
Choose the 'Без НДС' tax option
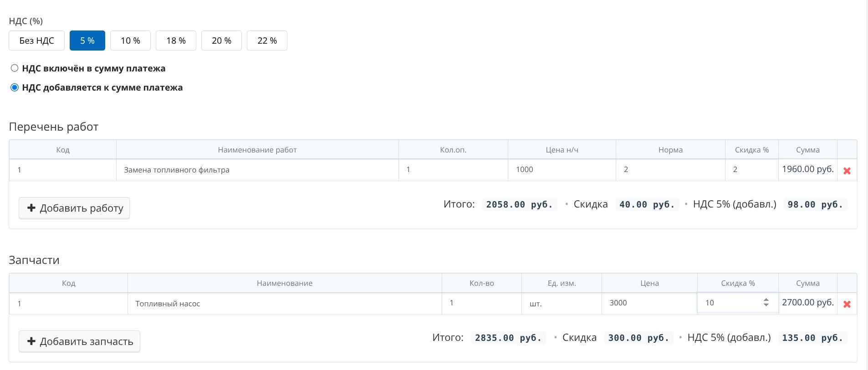[x=36, y=41]
